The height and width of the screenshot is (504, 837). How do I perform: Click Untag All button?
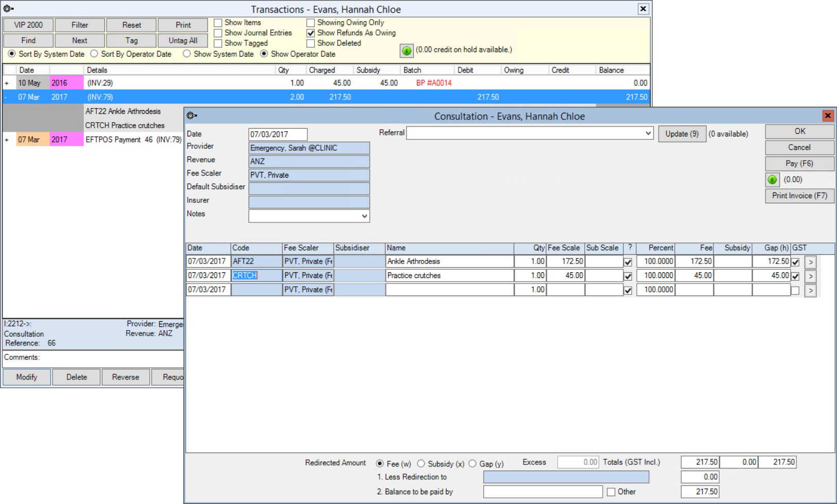tap(183, 40)
